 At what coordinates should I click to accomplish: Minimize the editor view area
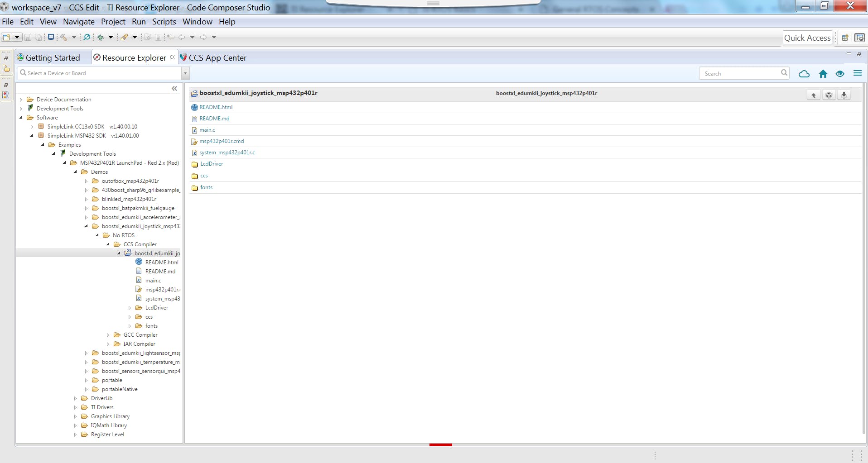click(849, 54)
